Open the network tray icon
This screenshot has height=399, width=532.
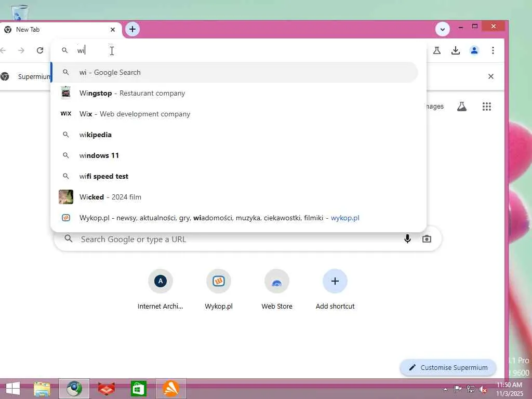click(x=471, y=389)
